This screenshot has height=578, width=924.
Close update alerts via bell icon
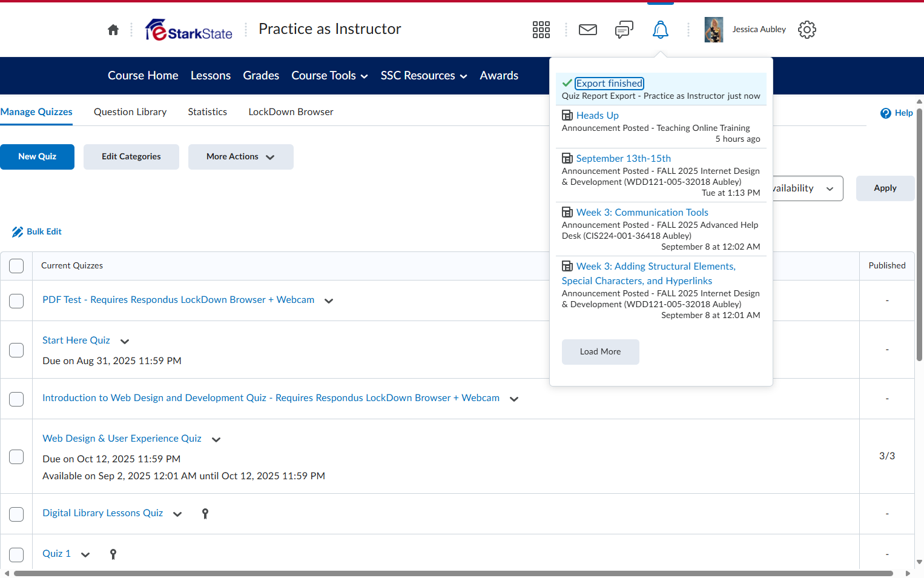[x=661, y=30]
